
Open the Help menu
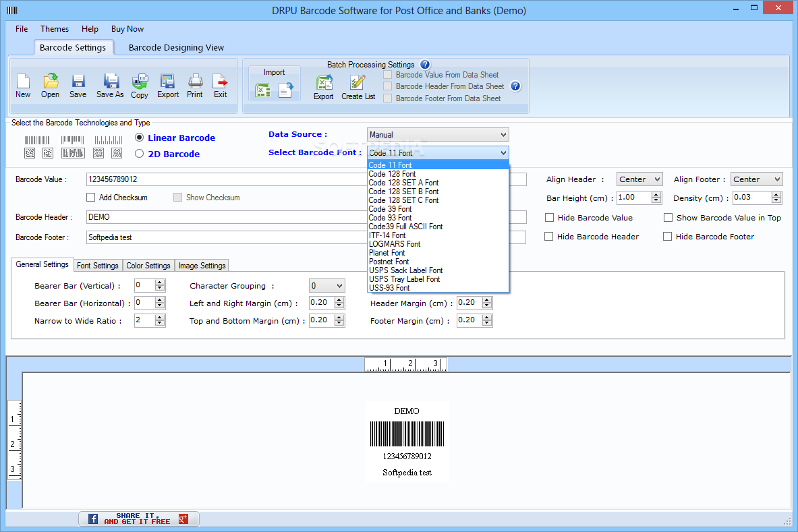click(x=90, y=29)
